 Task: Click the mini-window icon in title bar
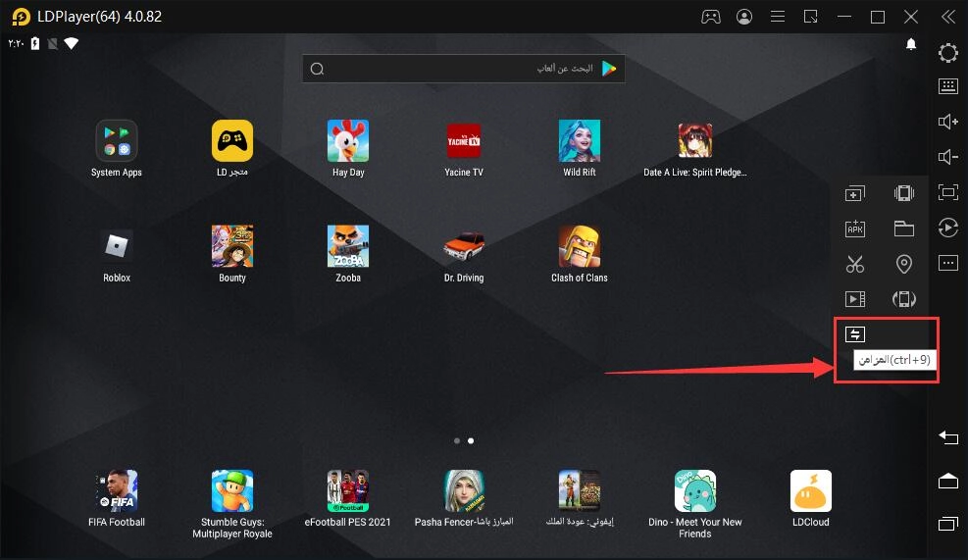(810, 17)
